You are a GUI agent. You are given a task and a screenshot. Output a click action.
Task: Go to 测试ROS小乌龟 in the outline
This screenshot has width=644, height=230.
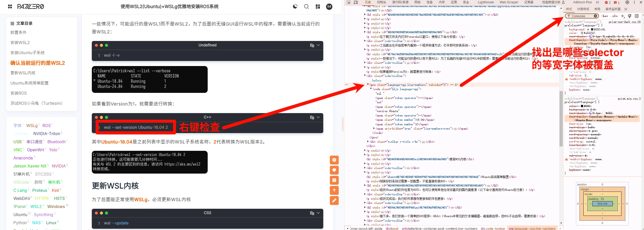(36, 103)
